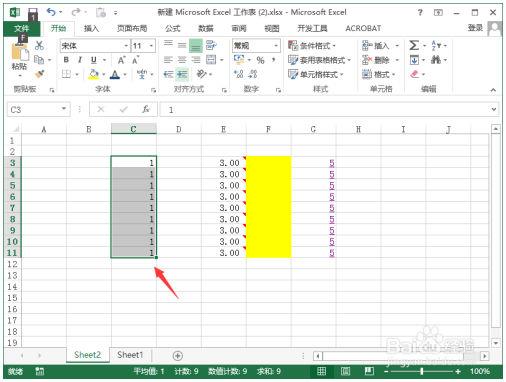Click the 条件格式 conditional formatting button

tap(312, 45)
